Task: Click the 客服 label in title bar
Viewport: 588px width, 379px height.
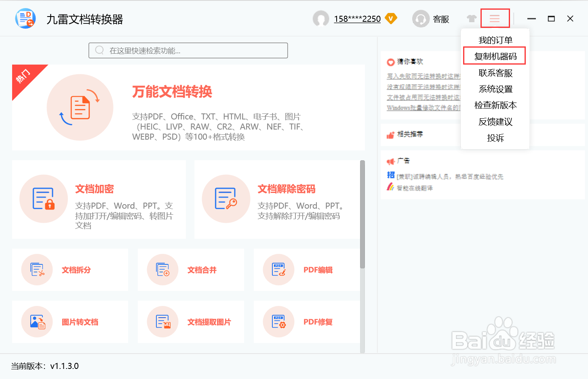Action: click(x=441, y=19)
